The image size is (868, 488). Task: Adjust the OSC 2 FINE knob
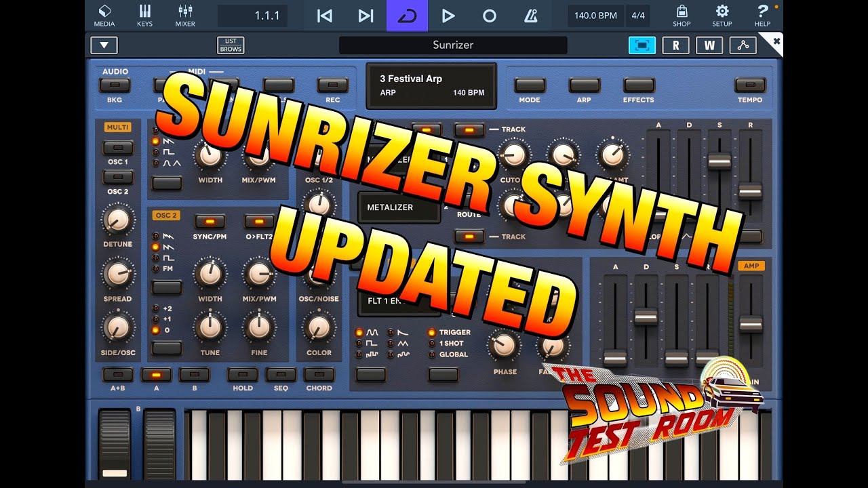click(259, 327)
